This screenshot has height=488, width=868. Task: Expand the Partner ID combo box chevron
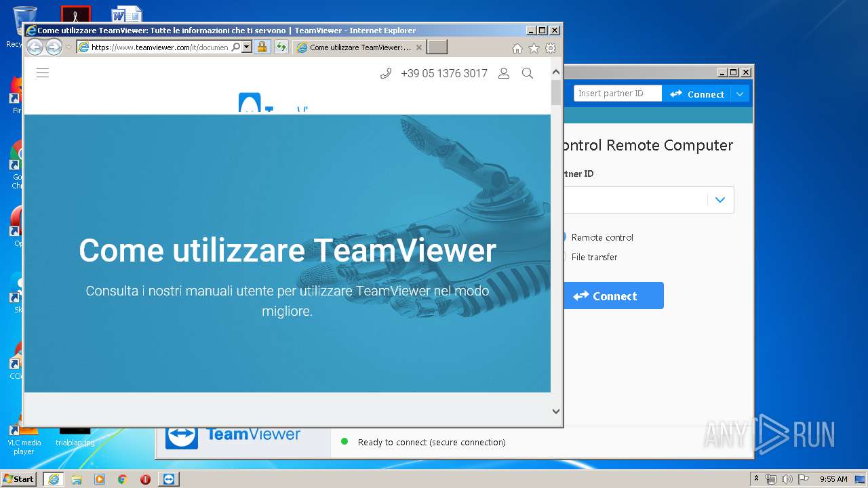coord(720,200)
